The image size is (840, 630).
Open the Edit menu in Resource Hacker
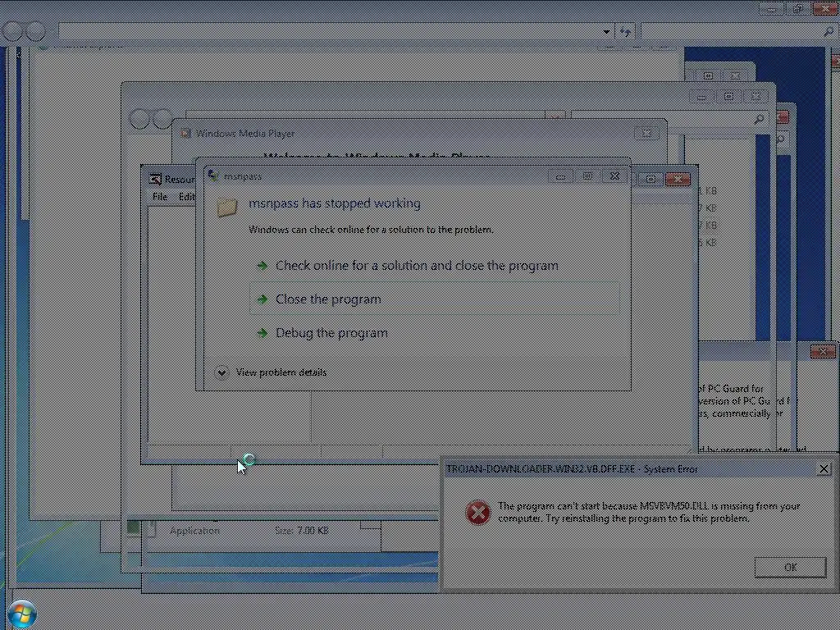(x=186, y=197)
